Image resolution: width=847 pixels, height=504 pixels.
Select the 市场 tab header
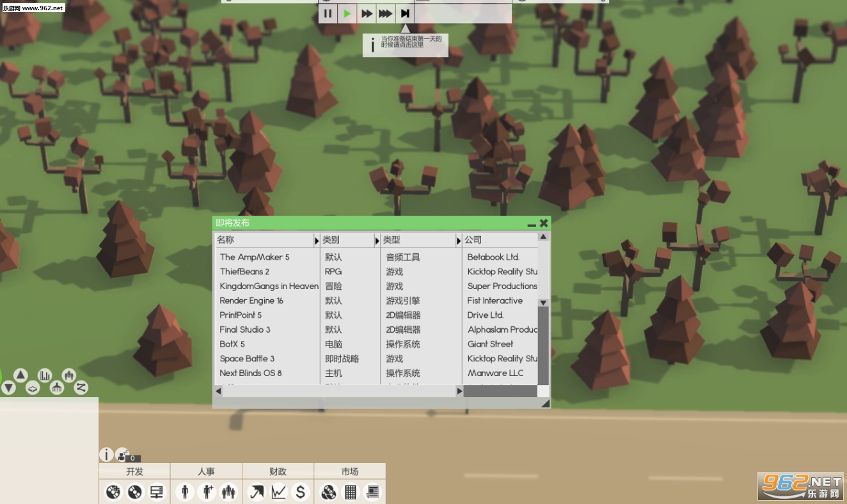click(349, 471)
